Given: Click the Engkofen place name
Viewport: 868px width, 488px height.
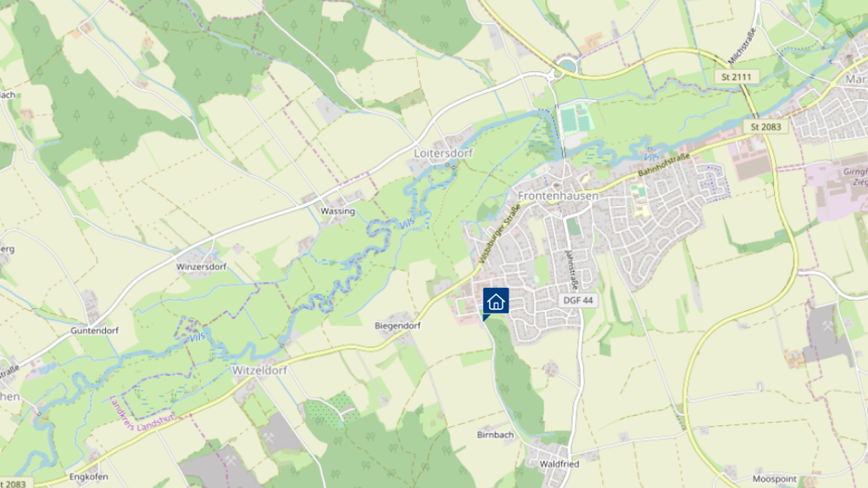Looking at the screenshot, I should [88, 476].
